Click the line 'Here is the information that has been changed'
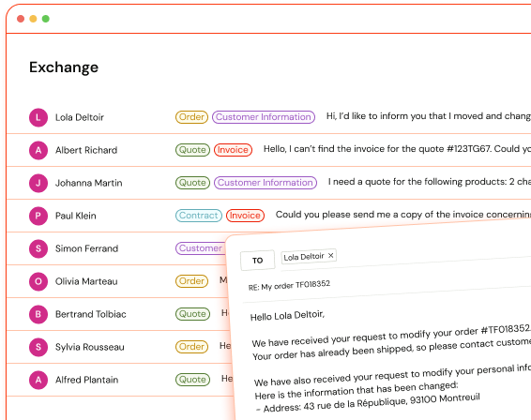This screenshot has height=420, width=531. pyautogui.click(x=357, y=391)
